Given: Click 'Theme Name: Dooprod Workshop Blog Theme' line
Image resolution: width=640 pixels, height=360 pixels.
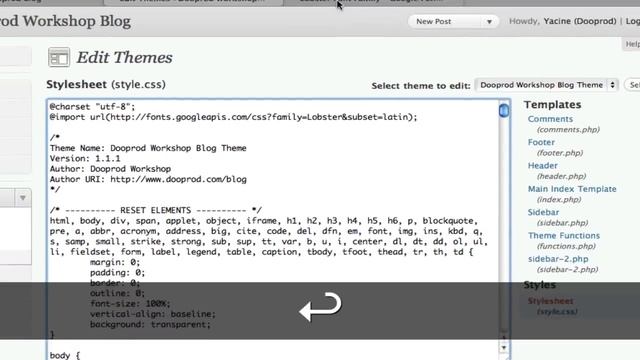Looking at the screenshot, I should pyautogui.click(x=148, y=148).
